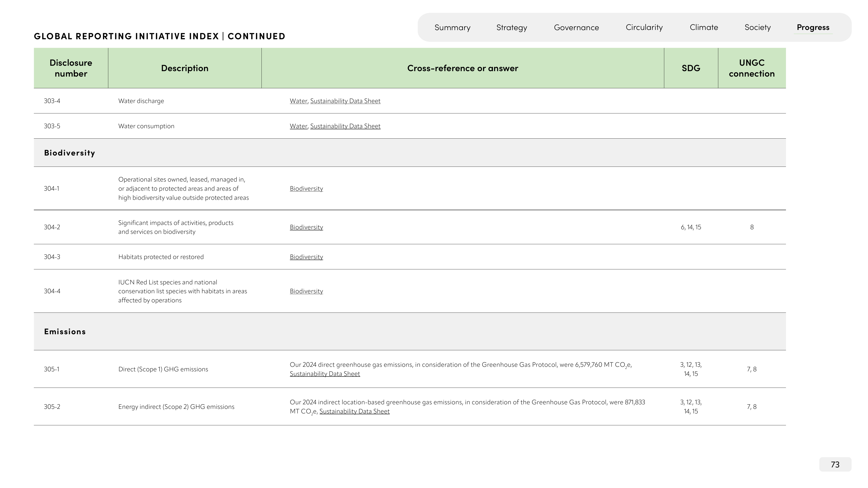Go to the Governance tab
The height and width of the screenshot is (488, 868).
(576, 27)
